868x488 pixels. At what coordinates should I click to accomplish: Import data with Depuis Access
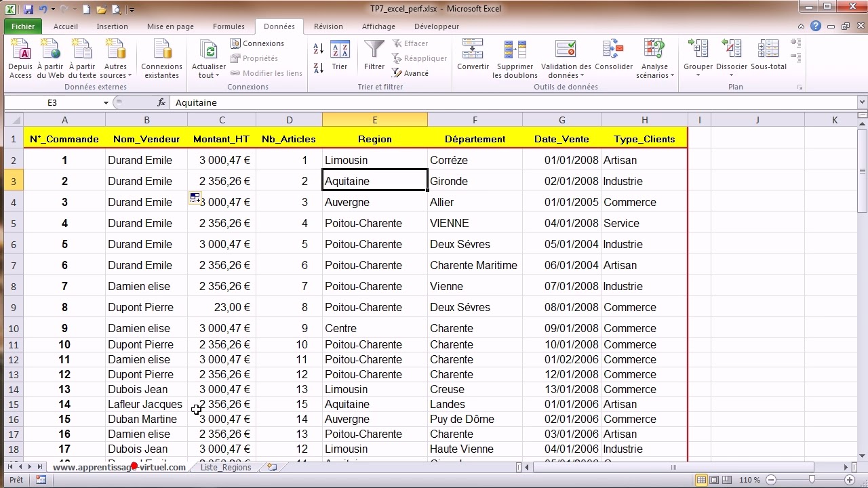tap(20, 58)
